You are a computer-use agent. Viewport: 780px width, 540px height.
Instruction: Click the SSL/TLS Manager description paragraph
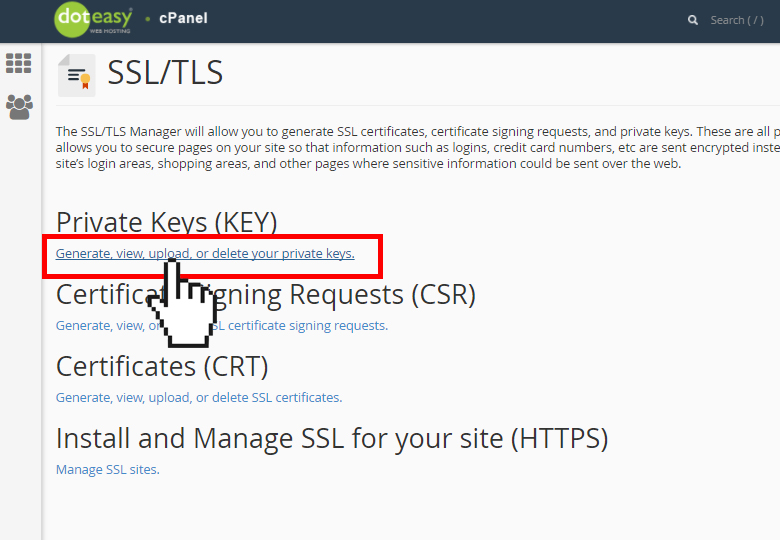click(417, 148)
